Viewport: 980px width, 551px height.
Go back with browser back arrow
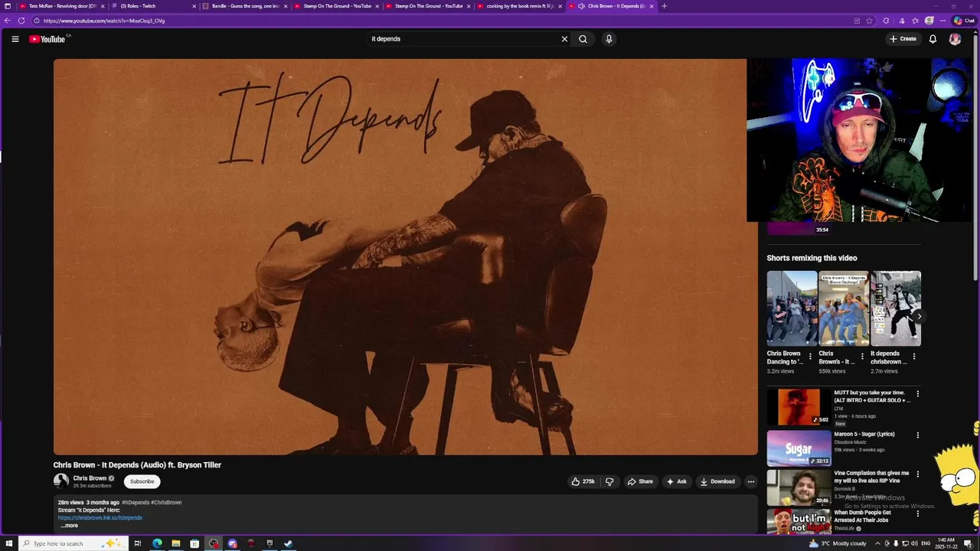8,21
